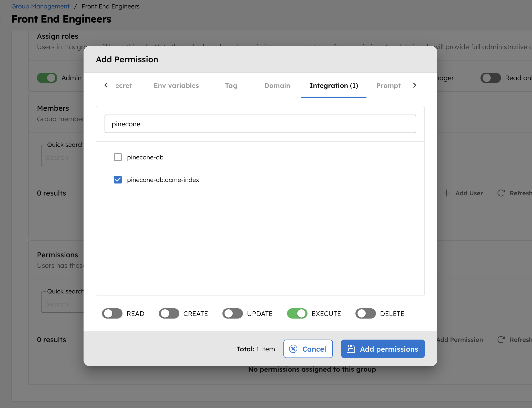Screen dimensions: 532x408
Task: Disable the EXECUTE permission toggle
Action: coord(298,313)
